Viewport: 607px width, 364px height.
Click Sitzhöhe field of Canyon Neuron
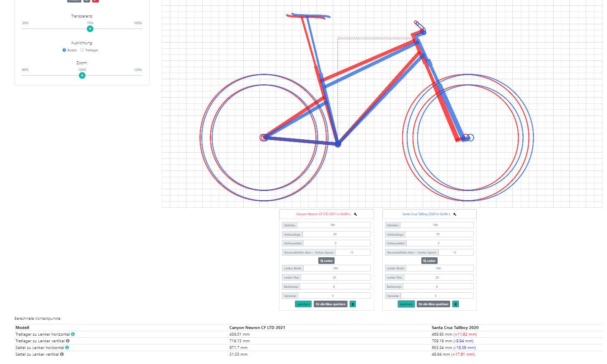click(333, 225)
